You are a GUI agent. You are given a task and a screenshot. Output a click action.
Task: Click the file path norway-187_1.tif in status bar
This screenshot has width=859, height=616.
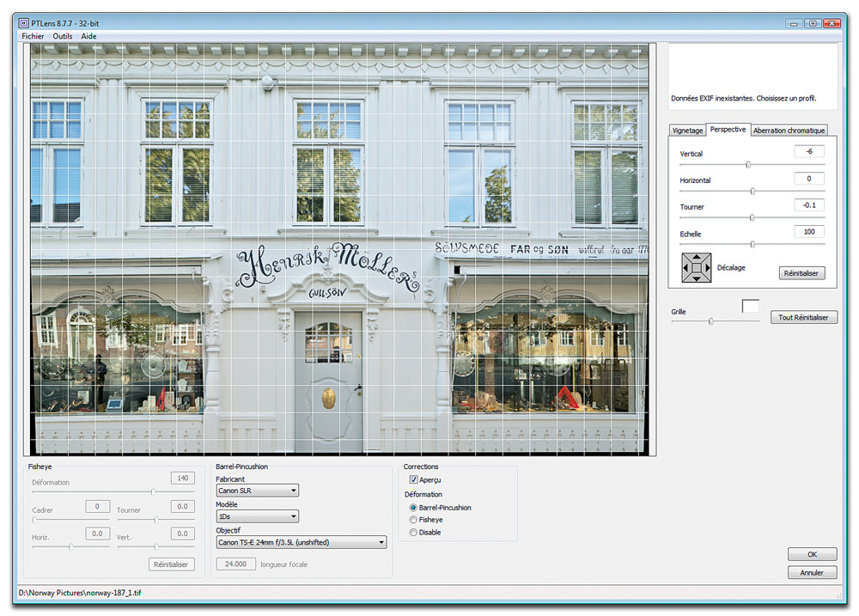click(80, 593)
